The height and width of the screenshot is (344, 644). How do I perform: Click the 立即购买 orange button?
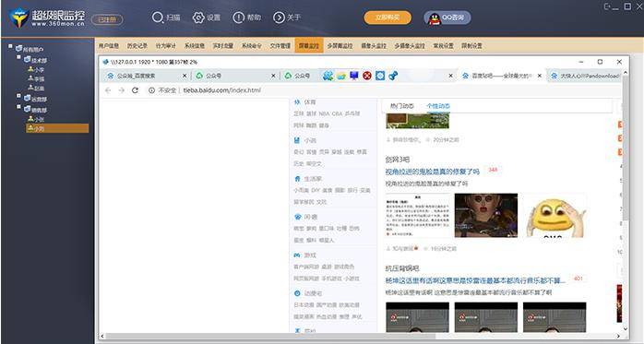point(388,18)
